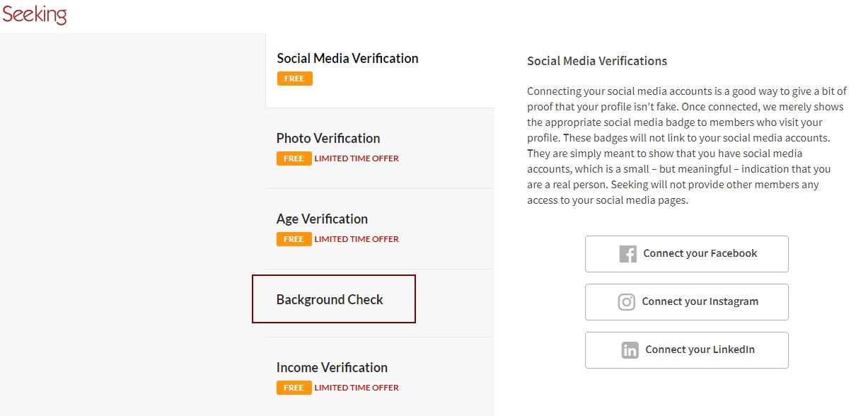This screenshot has height=416, width=868.
Task: Click FREE badge under Social Media Verification
Action: 294,79
